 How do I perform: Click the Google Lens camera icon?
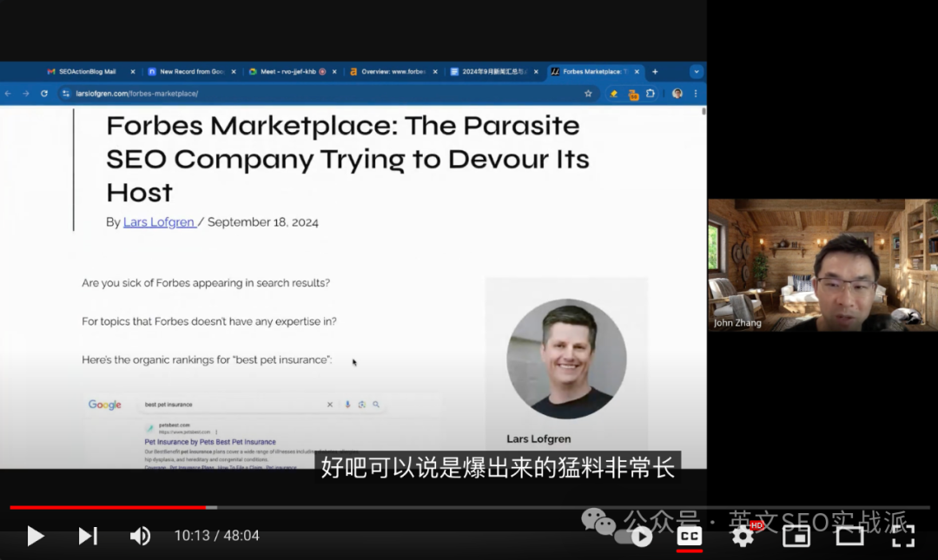pyautogui.click(x=362, y=405)
